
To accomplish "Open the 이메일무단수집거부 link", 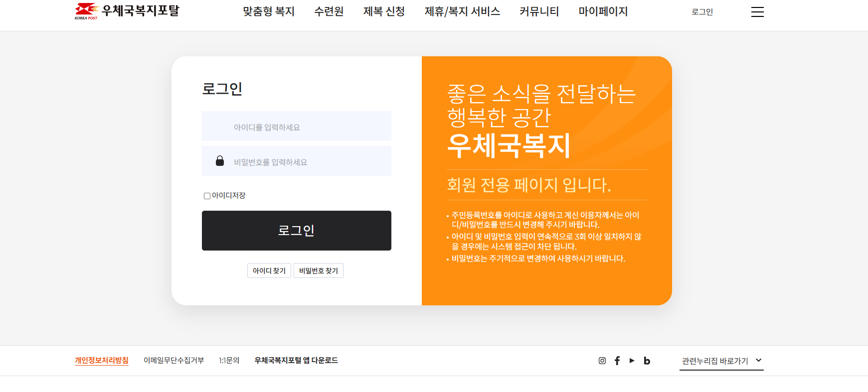I will pyautogui.click(x=174, y=360).
